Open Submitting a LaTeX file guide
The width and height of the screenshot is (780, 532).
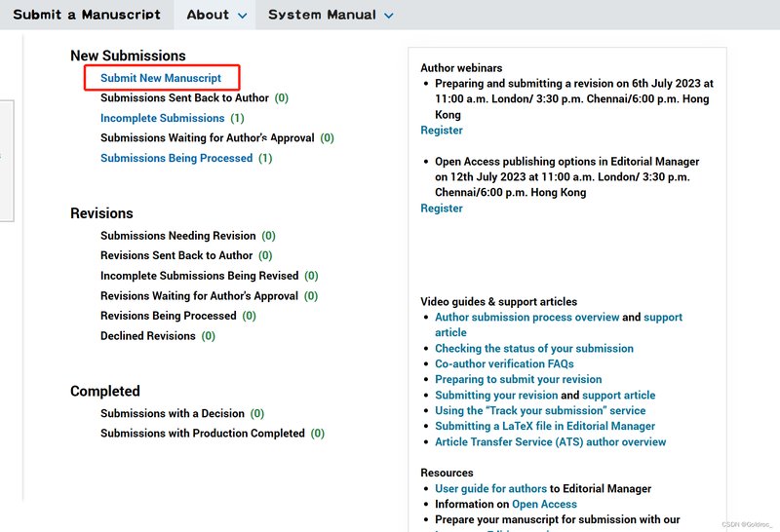point(545,427)
